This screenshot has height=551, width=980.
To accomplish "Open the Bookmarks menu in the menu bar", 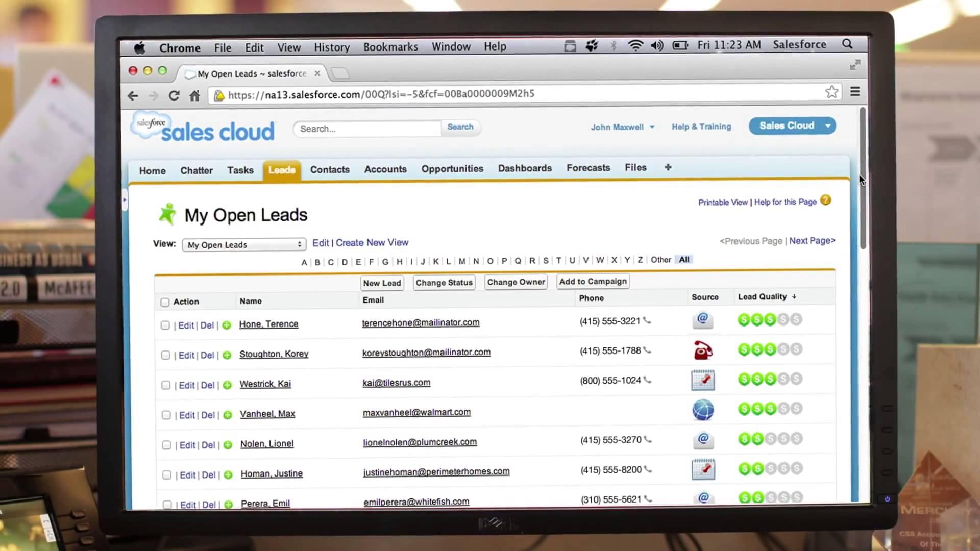I will pos(390,47).
